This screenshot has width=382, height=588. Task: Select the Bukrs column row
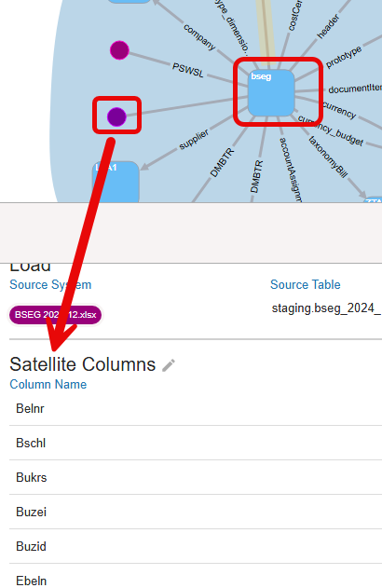click(196, 477)
